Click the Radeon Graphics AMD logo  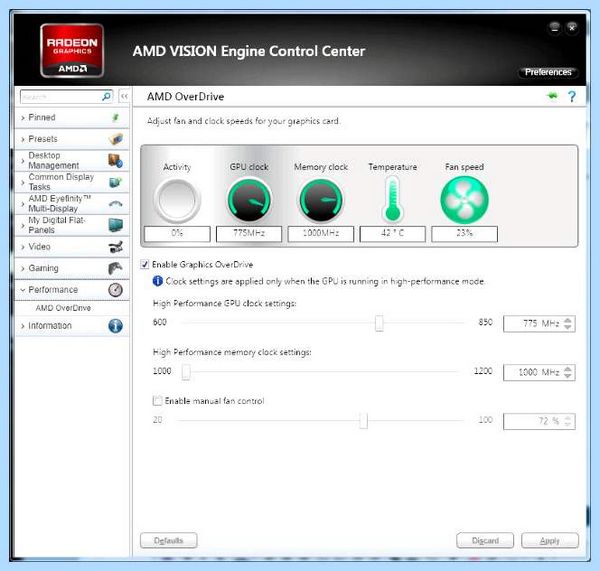click(72, 51)
